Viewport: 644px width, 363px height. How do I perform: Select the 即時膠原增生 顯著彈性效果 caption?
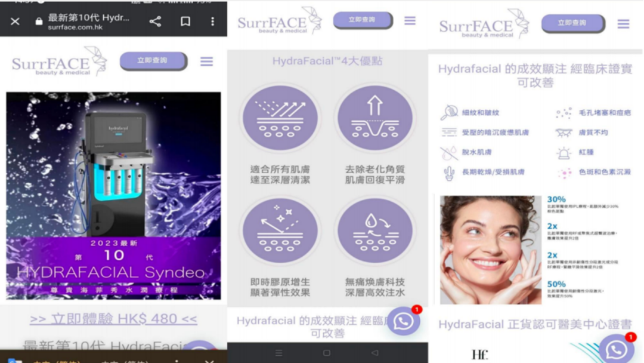[280, 287]
